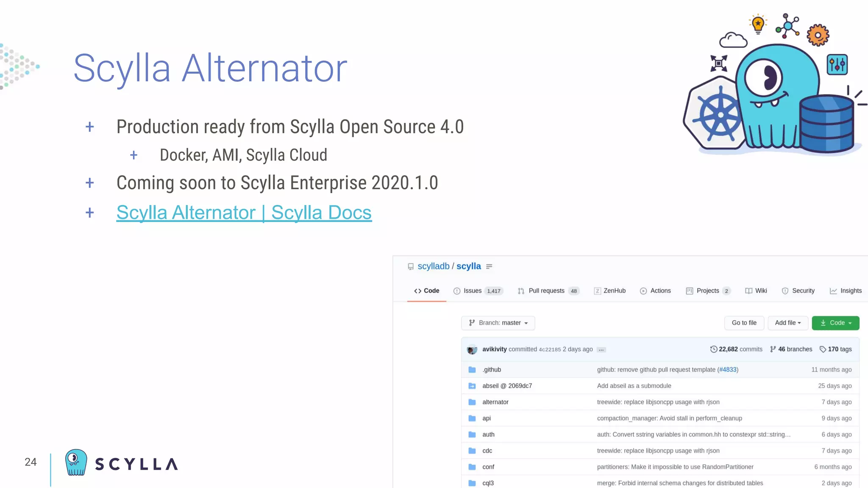Click the '11 months ago' timestamp
The height and width of the screenshot is (488, 868).
pos(831,369)
